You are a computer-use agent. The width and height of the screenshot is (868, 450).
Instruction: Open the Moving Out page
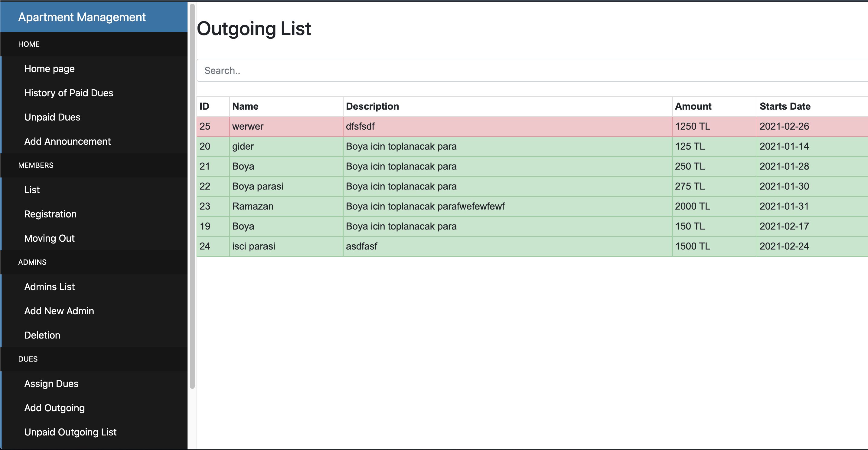point(49,239)
